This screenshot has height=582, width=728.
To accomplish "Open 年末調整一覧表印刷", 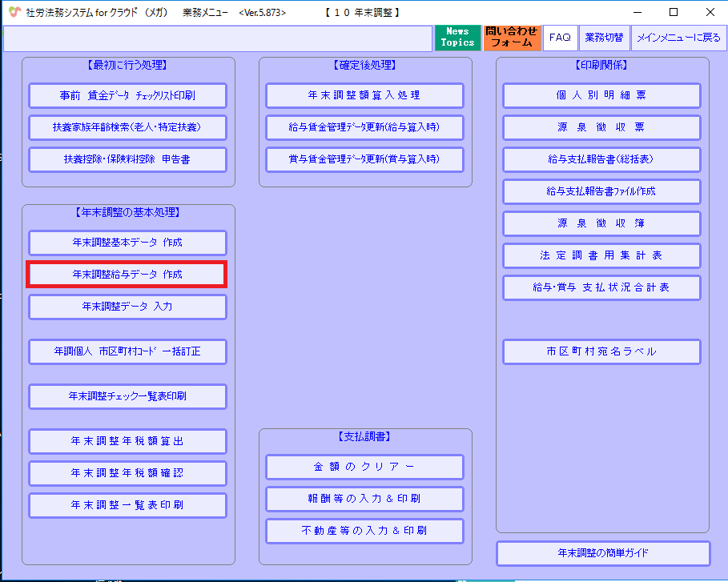I will pyautogui.click(x=127, y=505).
